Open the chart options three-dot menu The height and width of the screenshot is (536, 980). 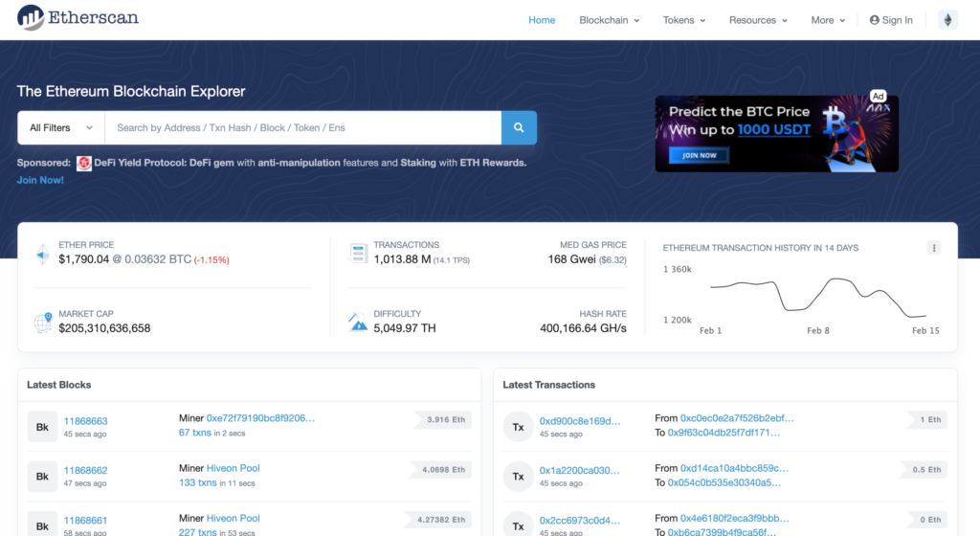[934, 248]
